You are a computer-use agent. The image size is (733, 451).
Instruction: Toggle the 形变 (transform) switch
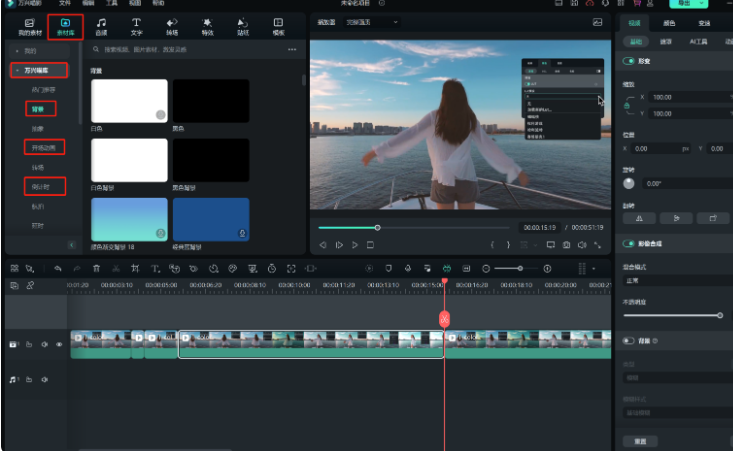coord(630,62)
